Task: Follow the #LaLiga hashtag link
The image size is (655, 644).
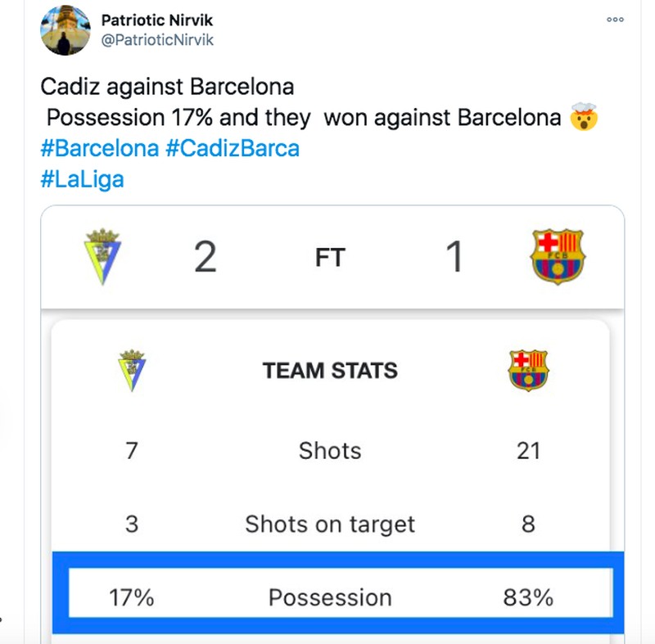Action: 82,178
